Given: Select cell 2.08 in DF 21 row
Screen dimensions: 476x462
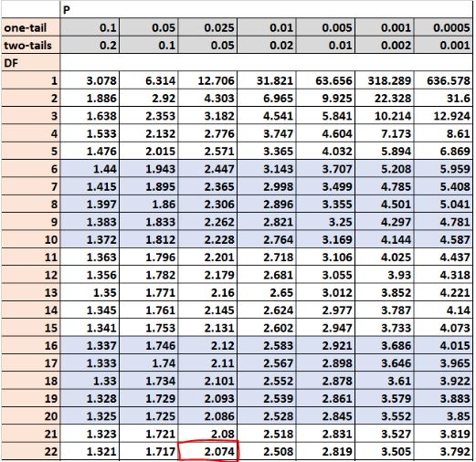Looking at the screenshot, I should (207, 434).
